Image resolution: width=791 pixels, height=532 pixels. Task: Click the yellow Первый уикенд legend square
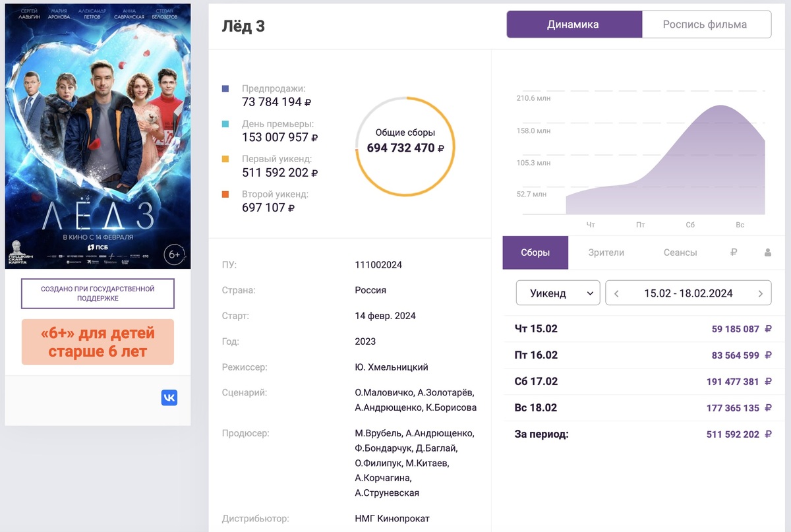[x=225, y=159]
